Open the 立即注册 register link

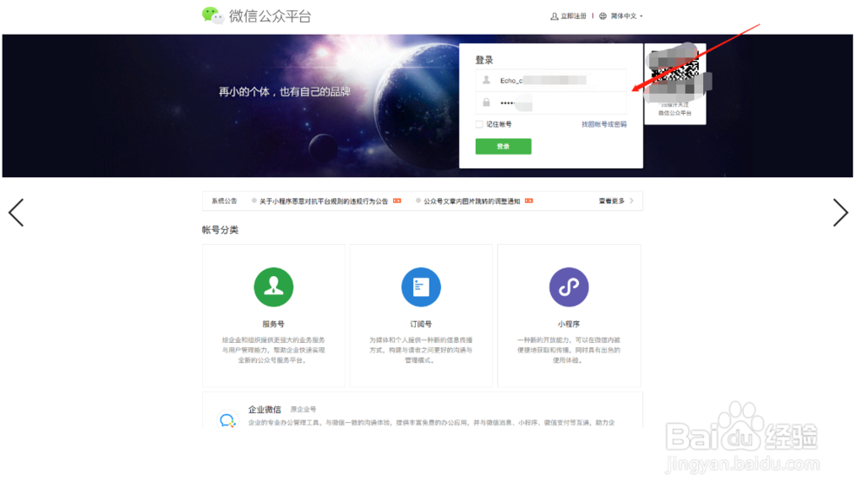[x=573, y=16]
